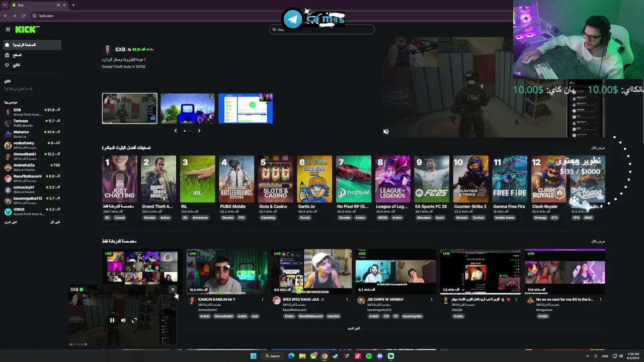This screenshot has width=644, height=362.
Task: Click the azar tag under KAMLIN stream
Action: pos(255,316)
